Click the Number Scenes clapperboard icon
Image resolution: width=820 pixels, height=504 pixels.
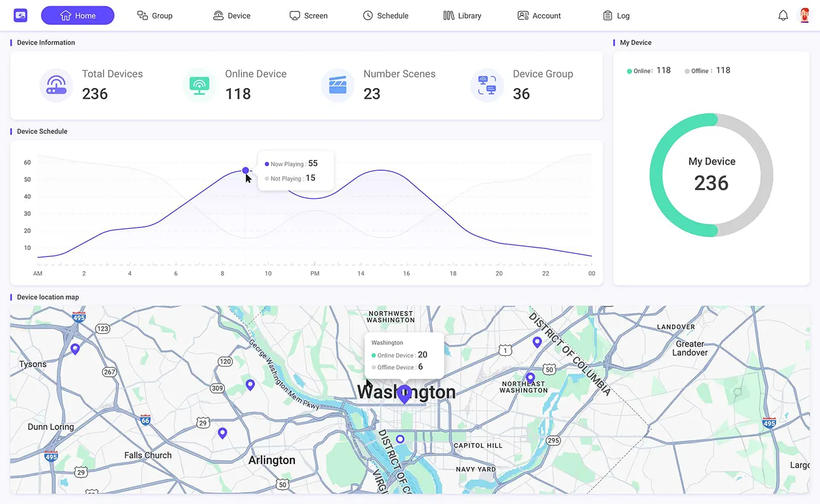point(338,85)
